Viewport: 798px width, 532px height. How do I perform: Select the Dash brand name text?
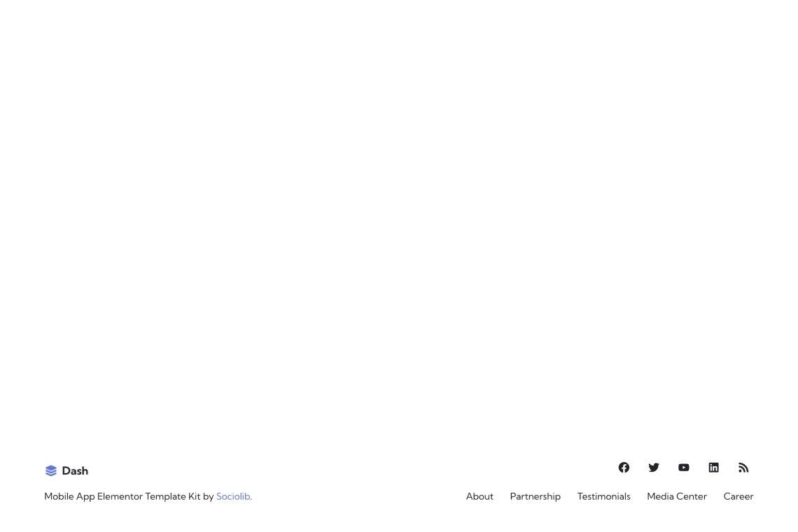pos(75,471)
